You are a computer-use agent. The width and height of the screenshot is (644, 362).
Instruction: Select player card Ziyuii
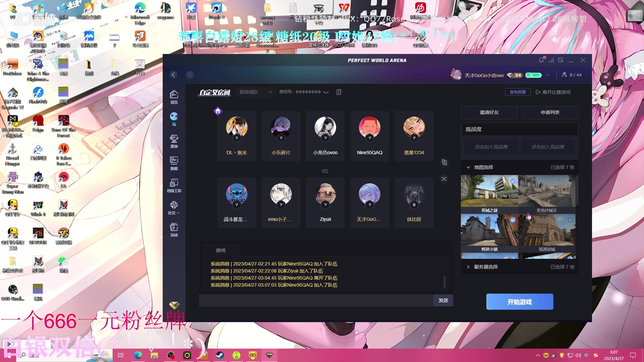(x=325, y=203)
